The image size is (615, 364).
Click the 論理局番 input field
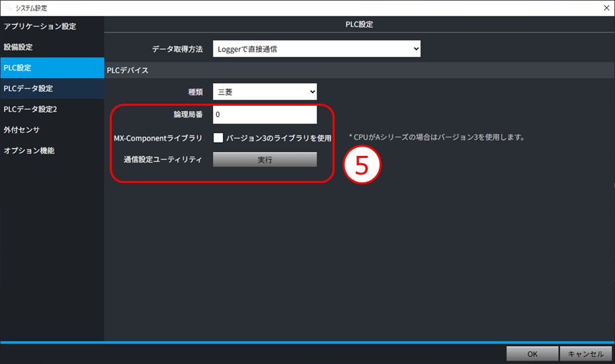[x=265, y=115]
